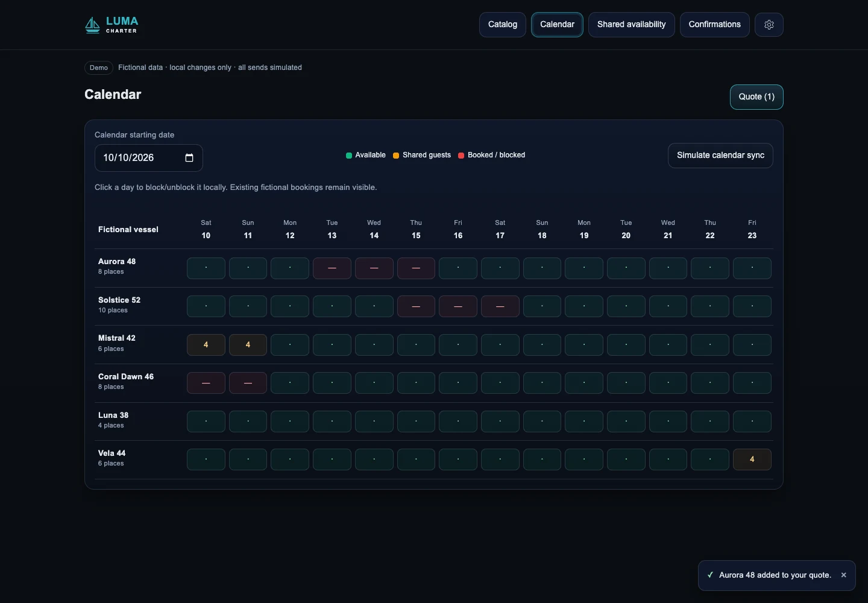Click the checkmark in the notification toast

[x=710, y=575]
